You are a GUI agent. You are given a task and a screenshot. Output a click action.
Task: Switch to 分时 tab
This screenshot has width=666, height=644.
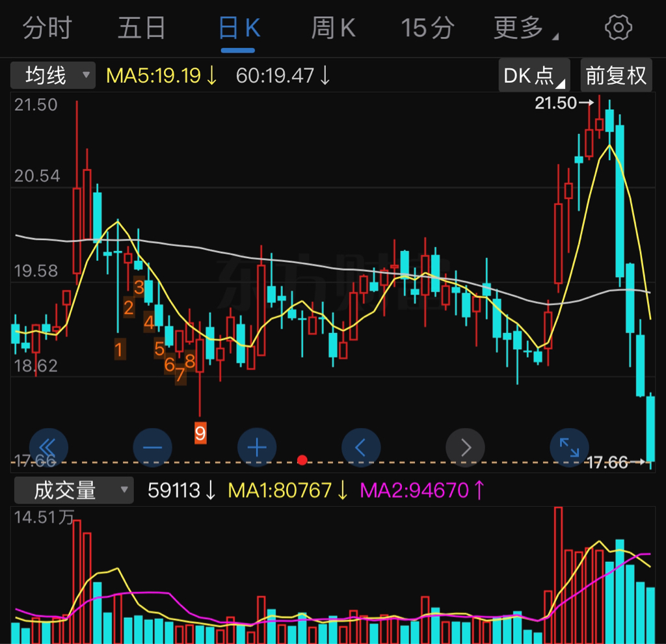(47, 29)
